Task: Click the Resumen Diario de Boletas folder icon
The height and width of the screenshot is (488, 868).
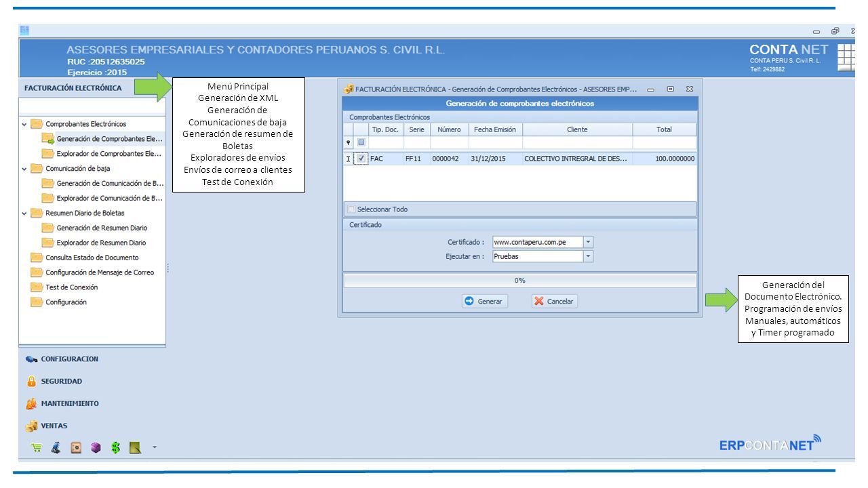Action: [x=37, y=213]
